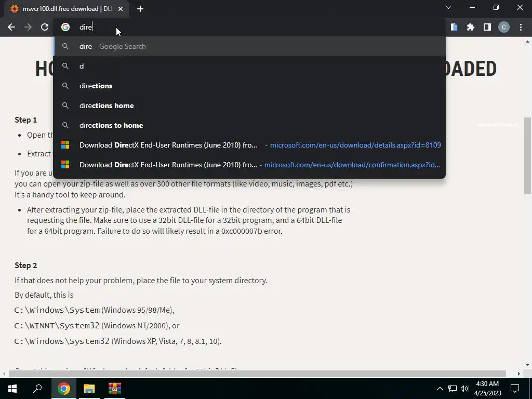The height and width of the screenshot is (399, 532).
Task: Click the Google logo in the address bar
Action: tap(65, 27)
